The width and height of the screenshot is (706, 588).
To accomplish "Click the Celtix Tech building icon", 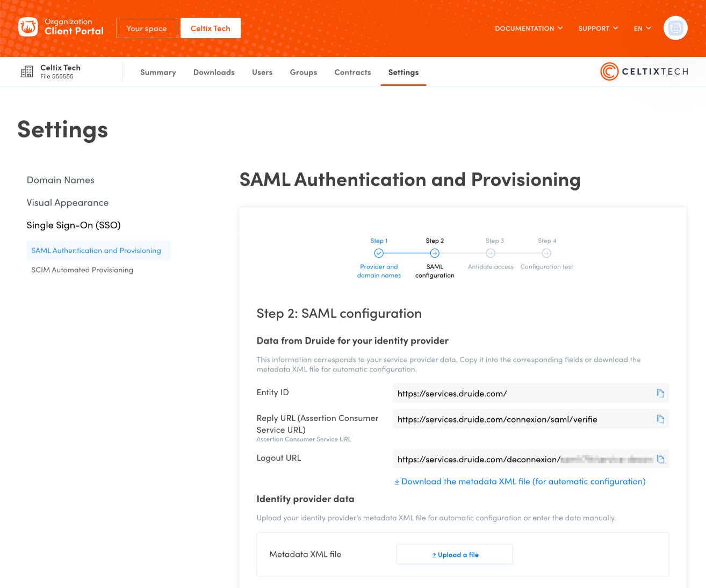I will coord(26,72).
